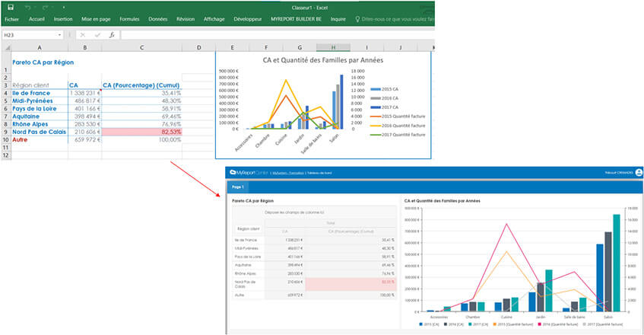Toggle 2015 [CA] legend in MyReport chart
The height and width of the screenshot is (335, 644).
tap(429, 325)
